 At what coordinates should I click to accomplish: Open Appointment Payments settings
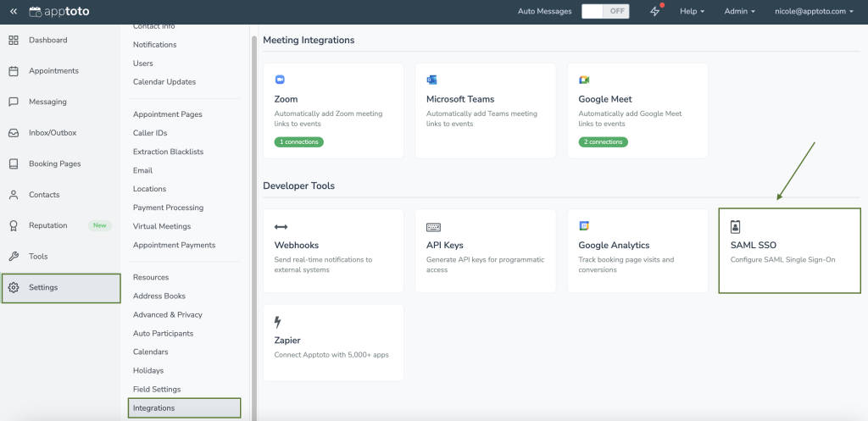175,245
